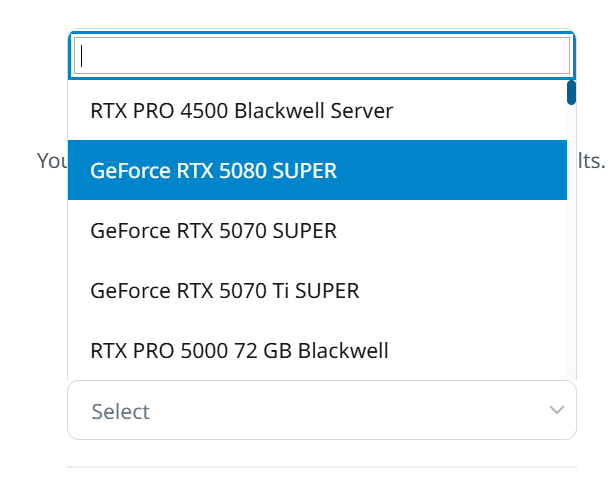The image size is (613, 483).
Task: Open the lower Select dropdown
Action: pos(322,410)
